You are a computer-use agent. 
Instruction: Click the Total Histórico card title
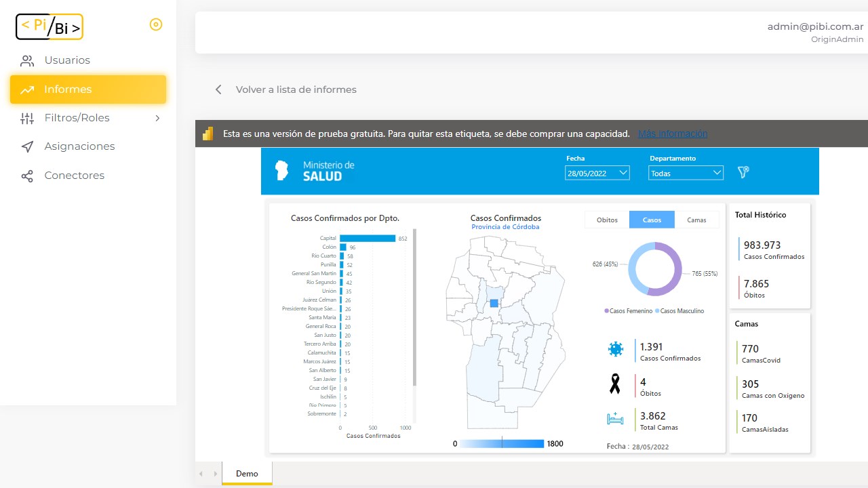click(761, 215)
